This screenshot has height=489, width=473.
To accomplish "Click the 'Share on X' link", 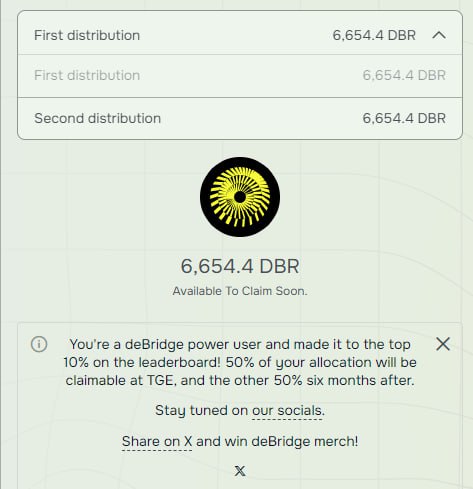I will (x=157, y=441).
